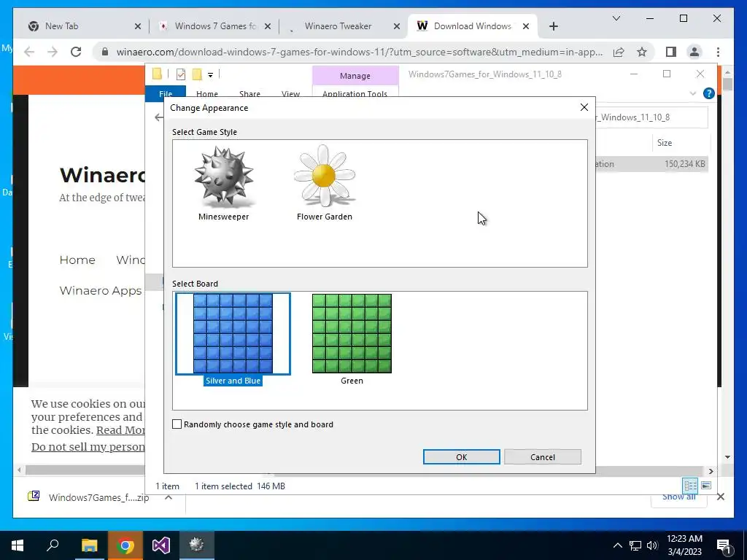Close the Download Windows tab

[x=526, y=26]
